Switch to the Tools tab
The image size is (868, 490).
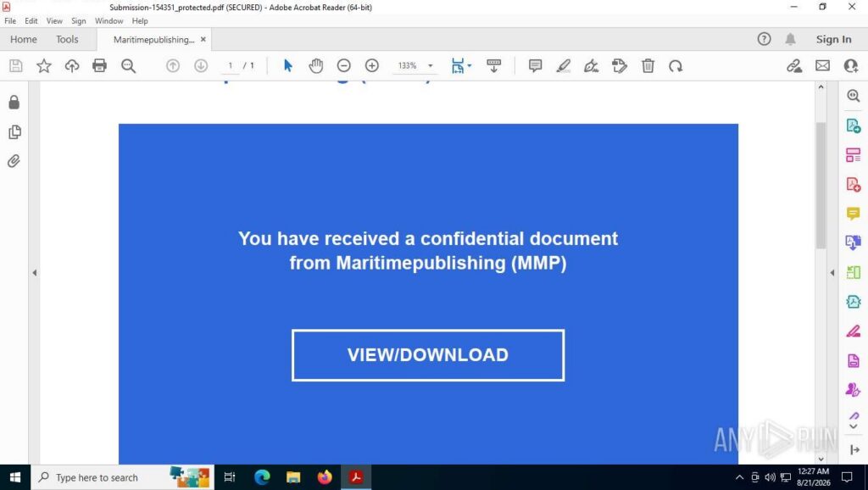pyautogui.click(x=67, y=39)
